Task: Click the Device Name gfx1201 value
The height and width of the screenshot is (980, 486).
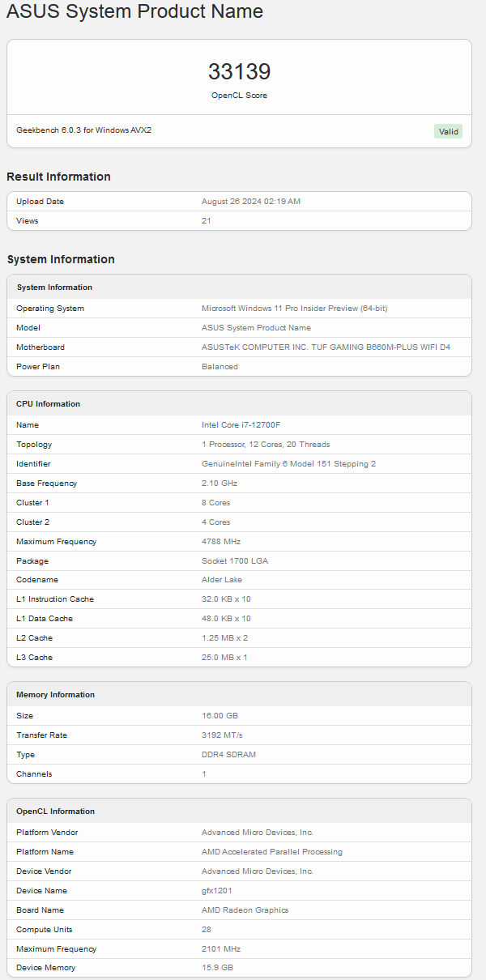Action: [215, 891]
